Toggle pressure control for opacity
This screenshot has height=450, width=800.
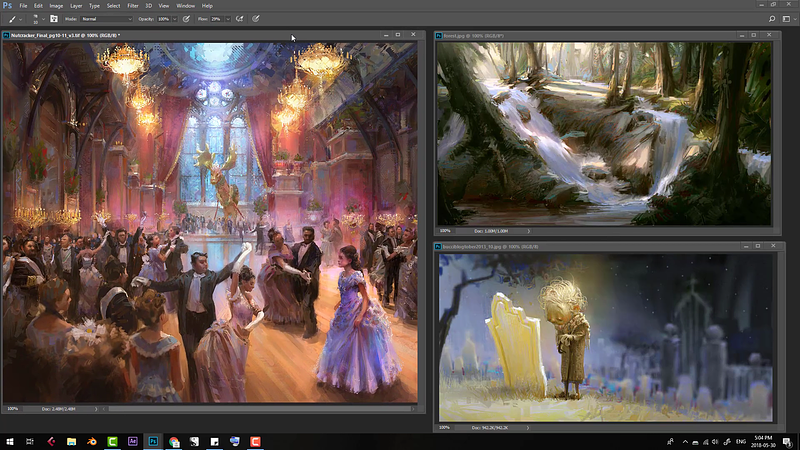click(186, 18)
